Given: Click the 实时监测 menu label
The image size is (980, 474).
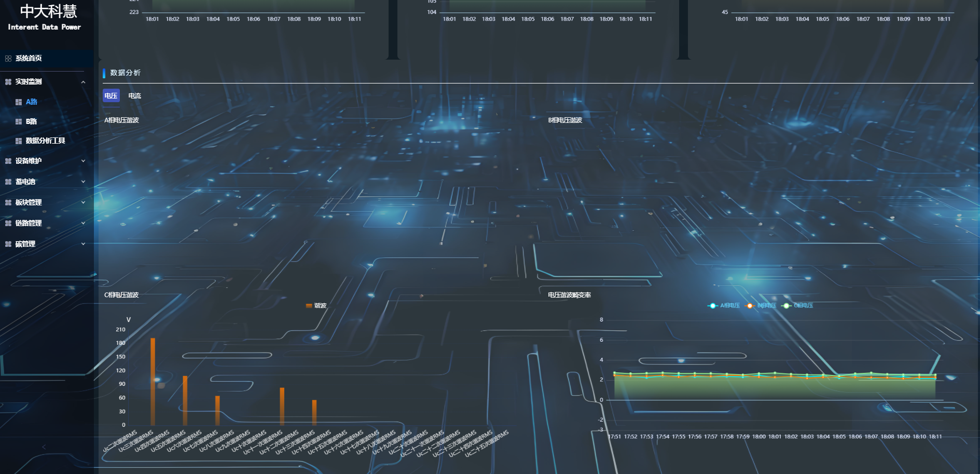Looking at the screenshot, I should 29,82.
